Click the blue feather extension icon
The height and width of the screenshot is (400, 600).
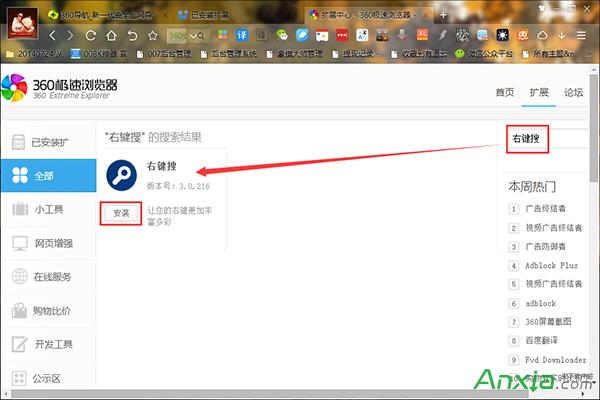(x=302, y=35)
